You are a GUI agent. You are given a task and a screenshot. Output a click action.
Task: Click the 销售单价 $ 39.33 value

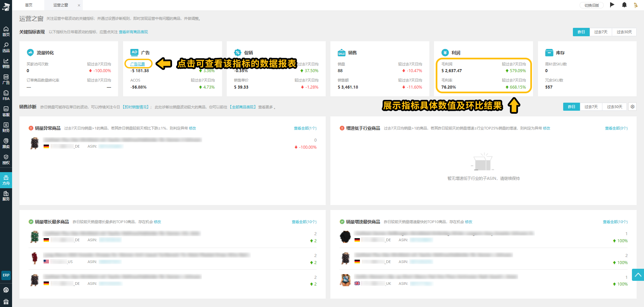pos(241,87)
